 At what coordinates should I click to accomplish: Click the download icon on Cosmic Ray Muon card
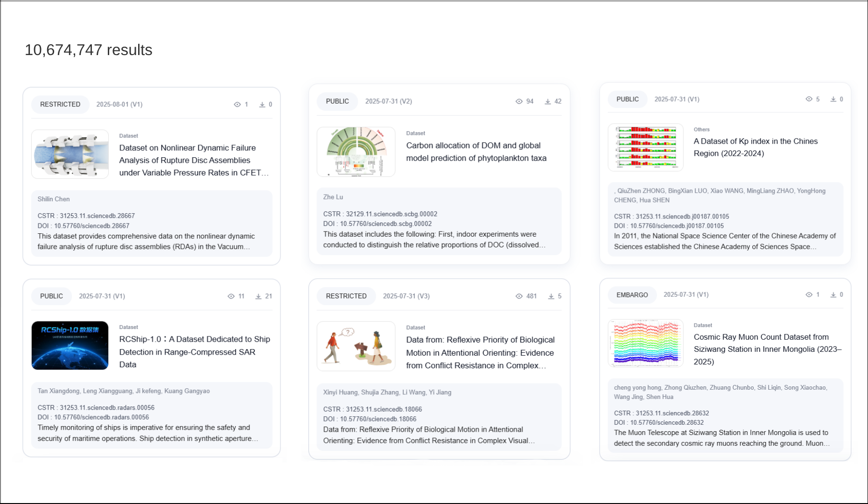833,294
